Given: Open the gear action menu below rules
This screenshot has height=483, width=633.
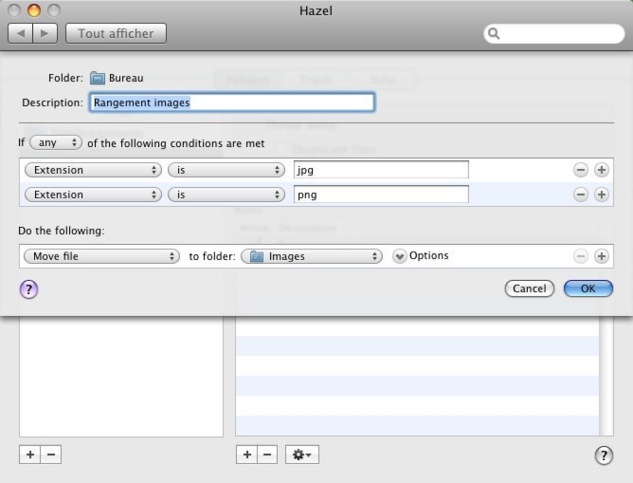Looking at the screenshot, I should 302,455.
